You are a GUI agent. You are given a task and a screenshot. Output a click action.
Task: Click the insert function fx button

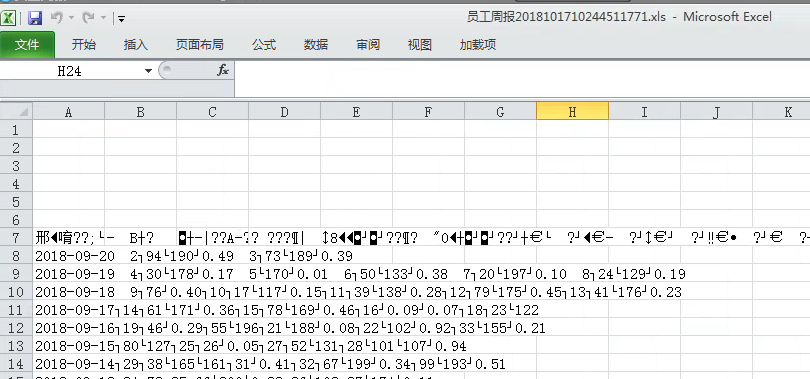click(x=223, y=71)
